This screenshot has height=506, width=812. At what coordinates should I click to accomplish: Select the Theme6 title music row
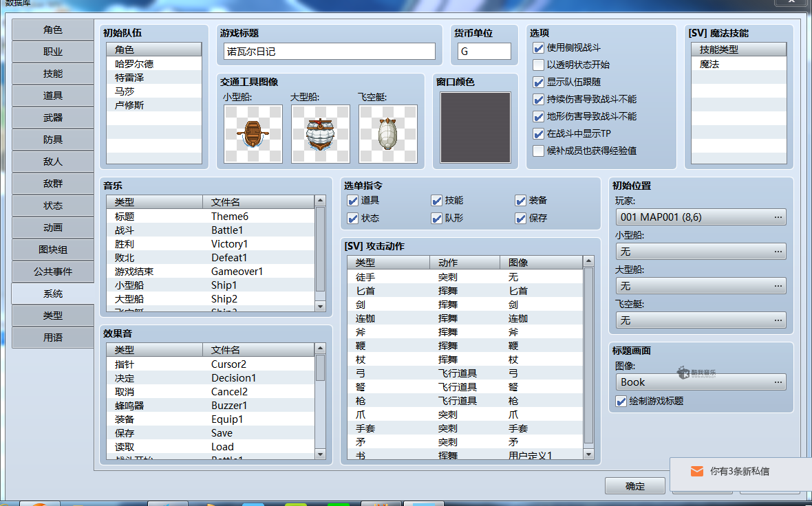tap(211, 217)
